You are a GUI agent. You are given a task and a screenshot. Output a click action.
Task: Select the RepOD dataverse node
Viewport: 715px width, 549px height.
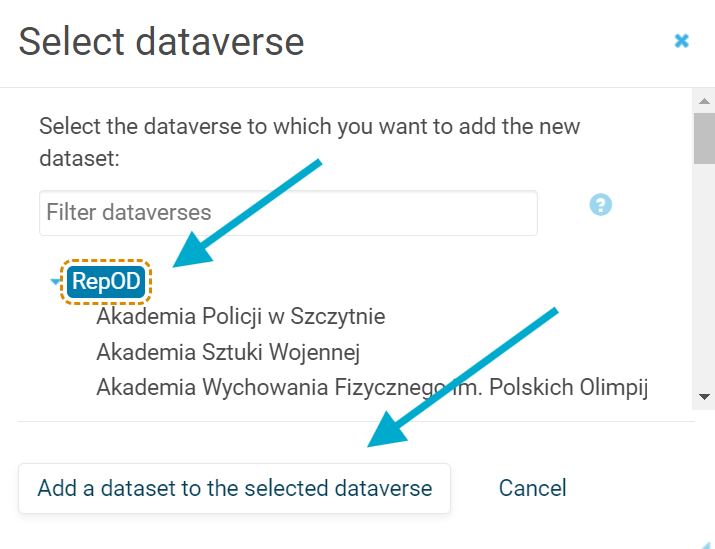[x=106, y=282]
